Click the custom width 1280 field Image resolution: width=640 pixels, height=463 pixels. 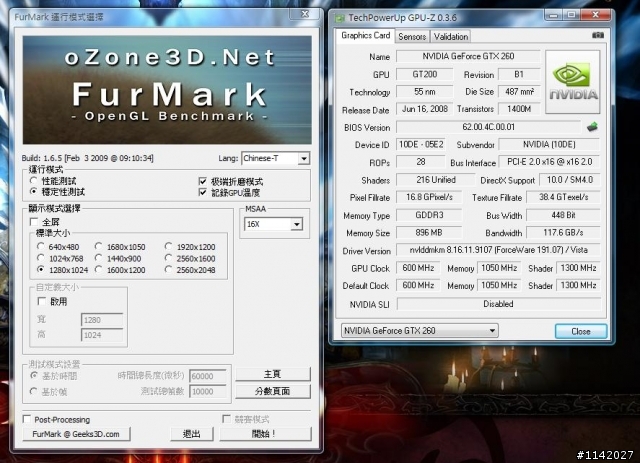click(x=102, y=320)
